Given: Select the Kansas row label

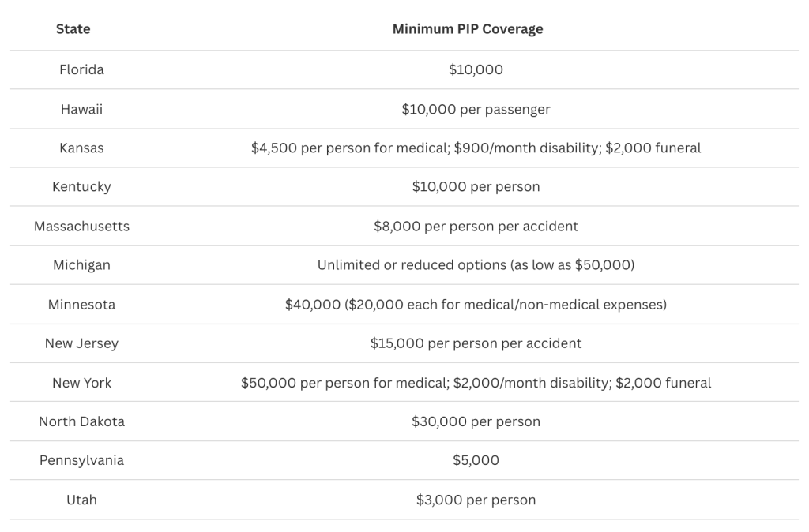Looking at the screenshot, I should click(81, 148).
